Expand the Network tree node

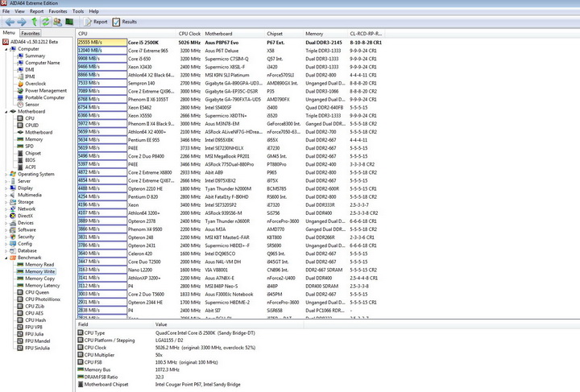(6, 209)
